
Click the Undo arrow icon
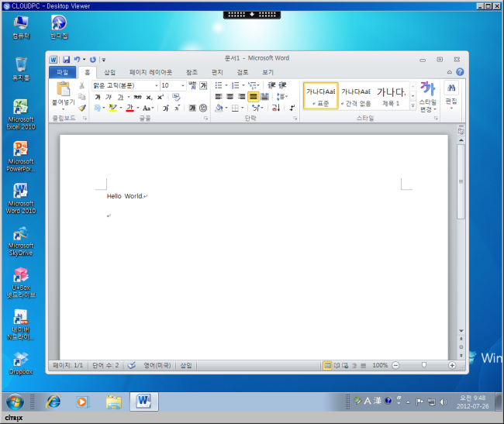point(77,60)
